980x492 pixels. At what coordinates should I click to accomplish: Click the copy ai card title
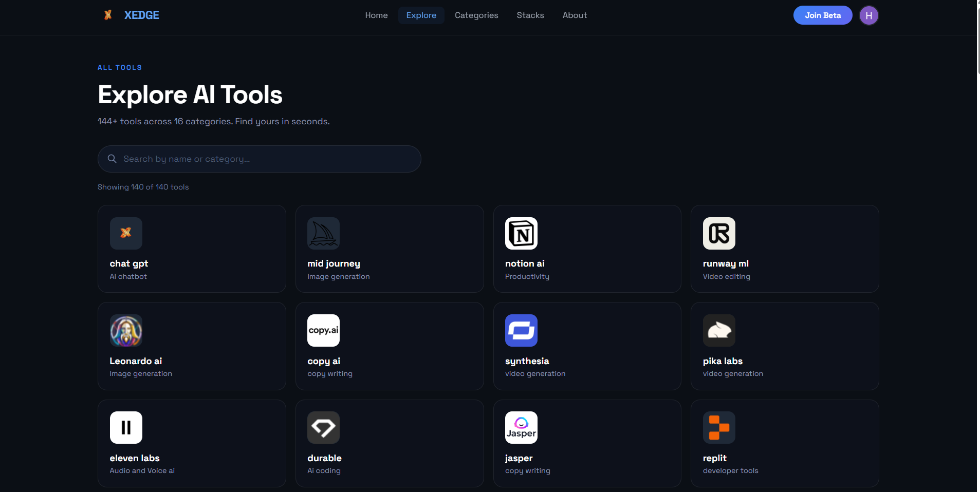pos(324,361)
